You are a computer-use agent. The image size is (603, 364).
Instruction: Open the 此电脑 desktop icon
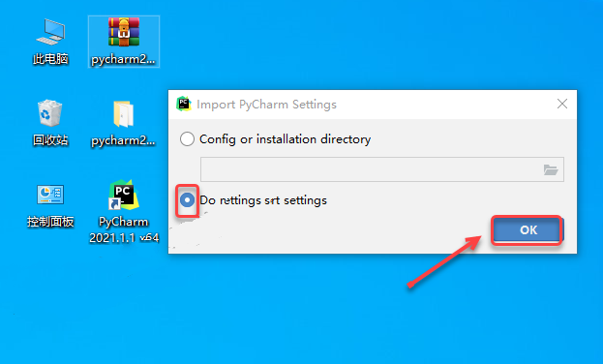point(50,42)
